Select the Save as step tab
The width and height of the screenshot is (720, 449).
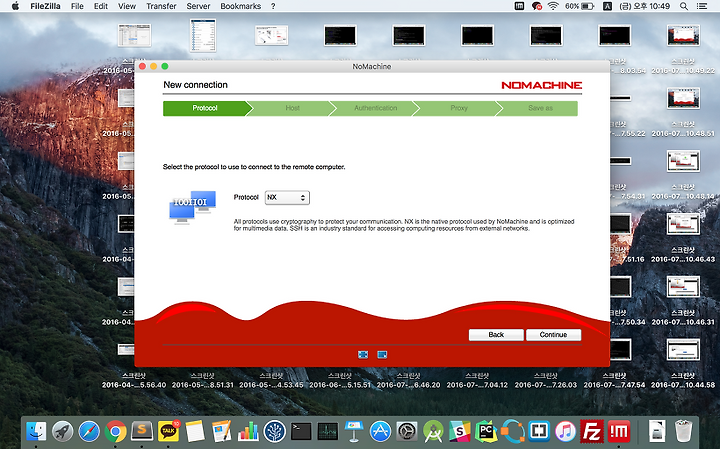(x=540, y=108)
